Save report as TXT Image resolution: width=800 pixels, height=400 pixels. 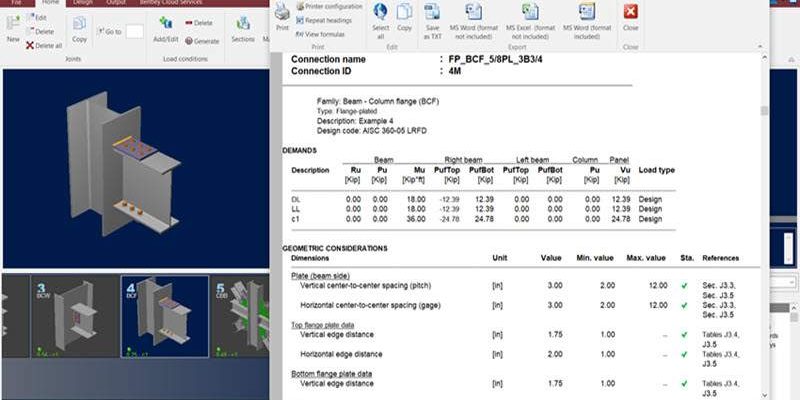(x=433, y=20)
